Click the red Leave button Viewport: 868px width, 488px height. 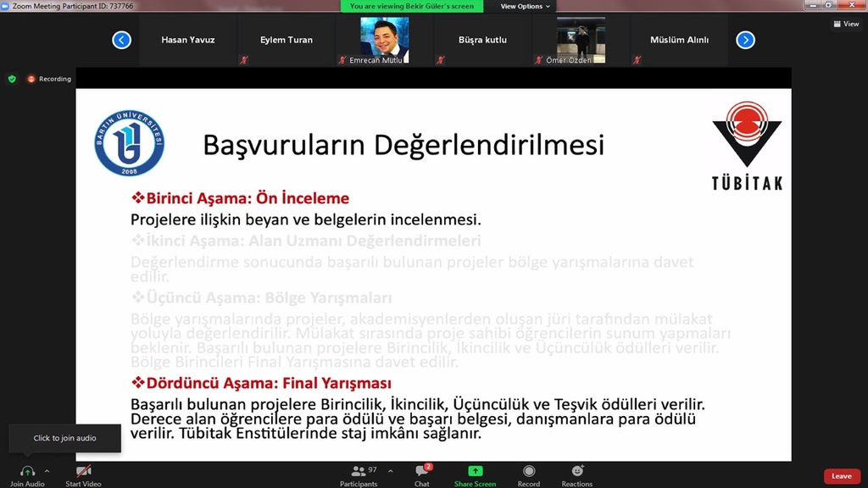(840, 475)
